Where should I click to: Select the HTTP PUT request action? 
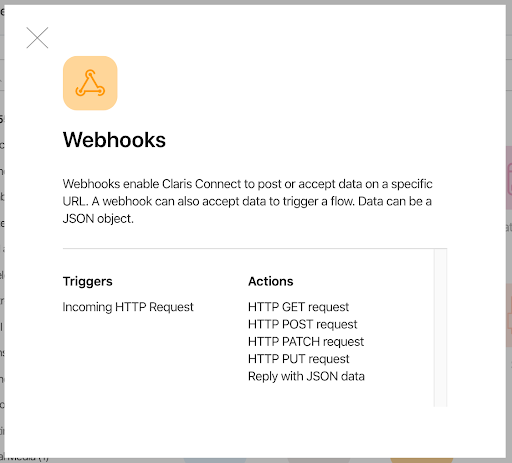298,359
